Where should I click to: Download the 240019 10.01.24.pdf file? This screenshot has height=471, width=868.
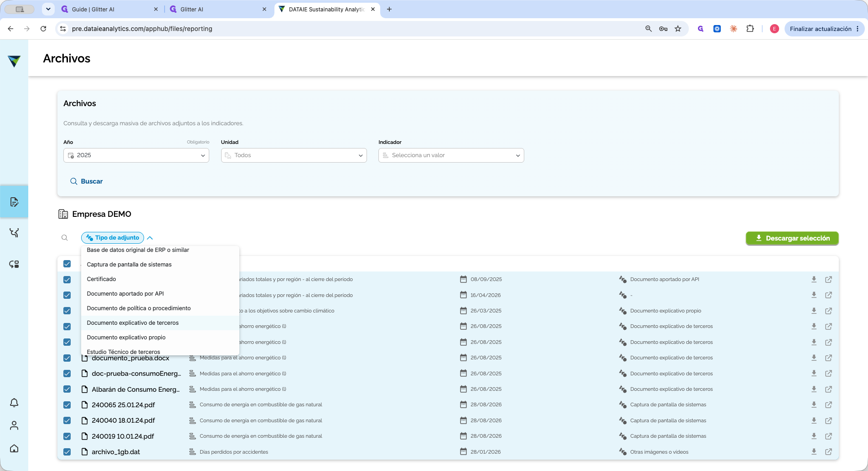pyautogui.click(x=814, y=436)
